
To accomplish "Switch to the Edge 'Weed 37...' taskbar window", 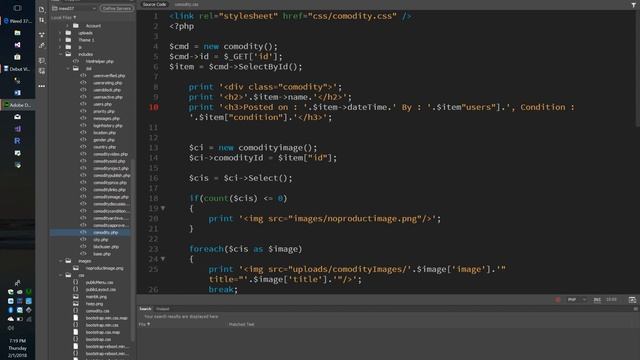I will 18,21.
